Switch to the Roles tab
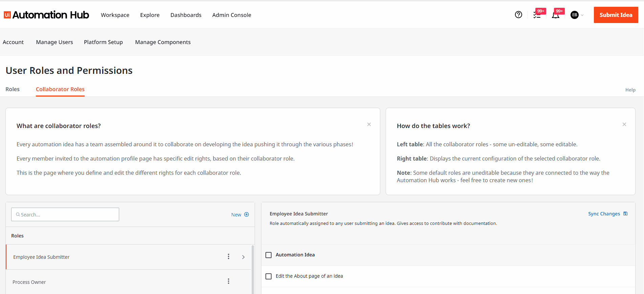644x294 pixels. click(13, 89)
